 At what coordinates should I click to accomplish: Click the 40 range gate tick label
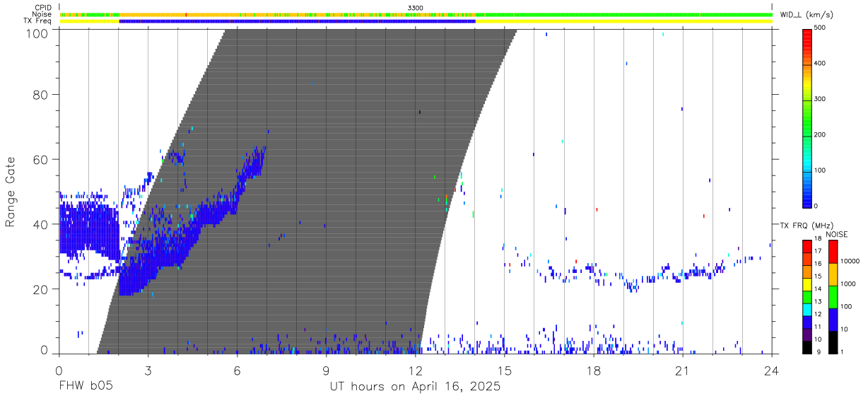click(40, 224)
